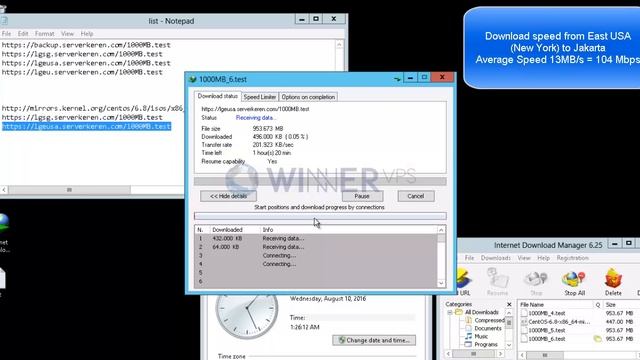Image resolution: width=640 pixels, height=360 pixels.
Task: Select the 1000MB_6.test file row
Action: tap(580, 339)
